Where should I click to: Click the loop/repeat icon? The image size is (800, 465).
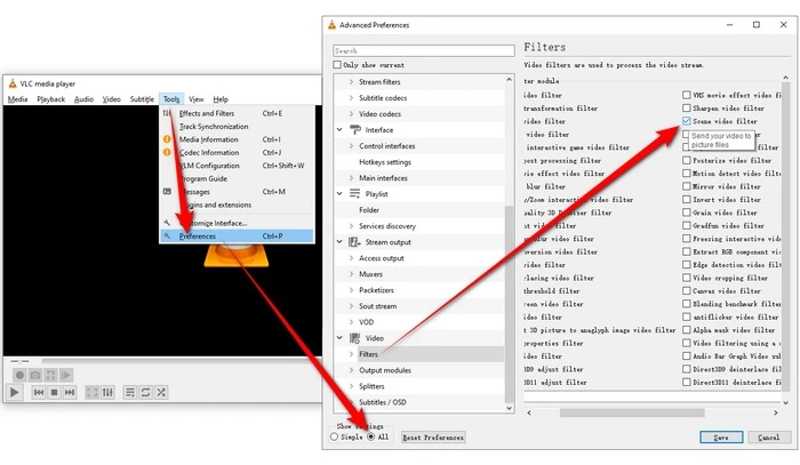[146, 392]
